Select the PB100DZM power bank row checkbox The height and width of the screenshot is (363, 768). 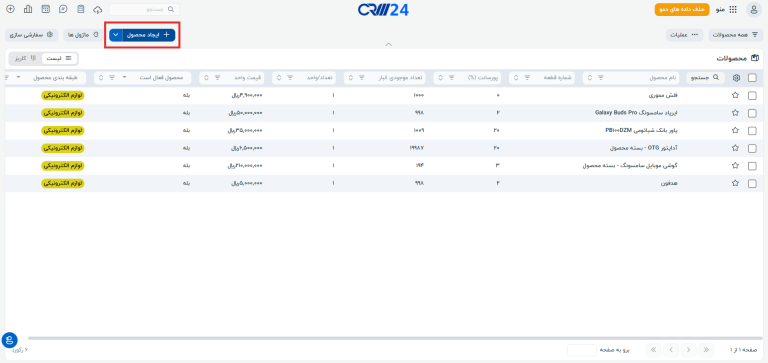(752, 131)
